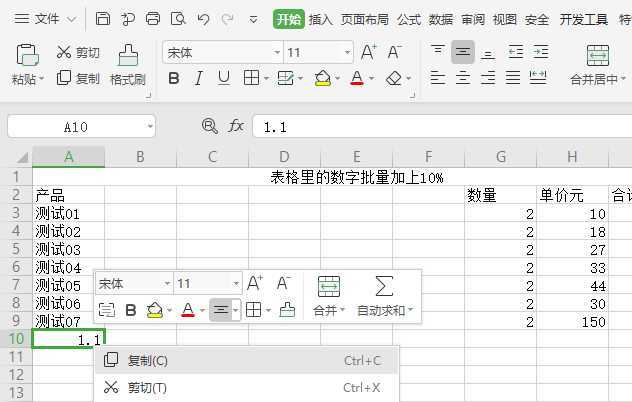Toggle middle vertical alignment

(x=463, y=52)
